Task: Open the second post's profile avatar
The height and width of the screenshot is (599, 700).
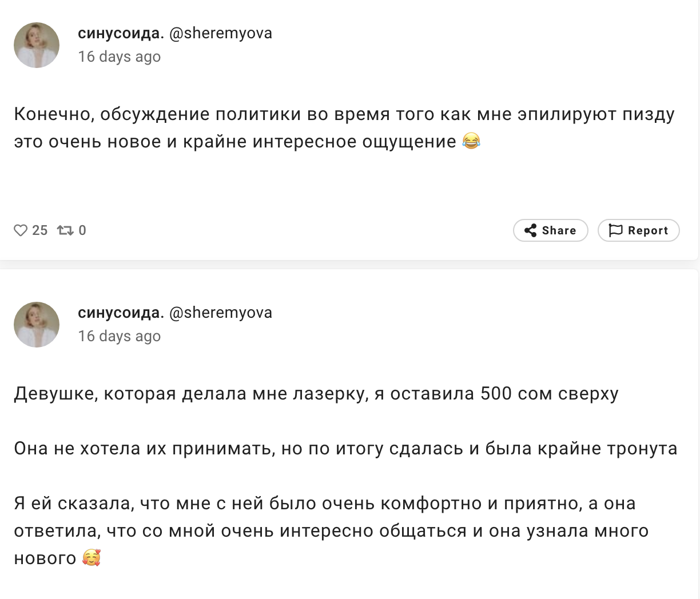Action: tap(37, 325)
